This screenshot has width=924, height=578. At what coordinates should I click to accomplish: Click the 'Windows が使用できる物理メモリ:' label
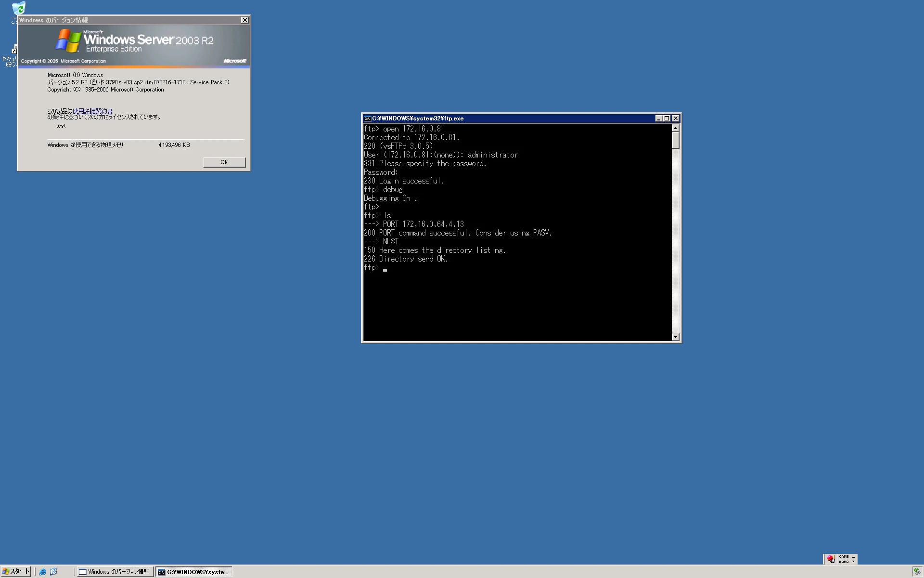tap(86, 145)
